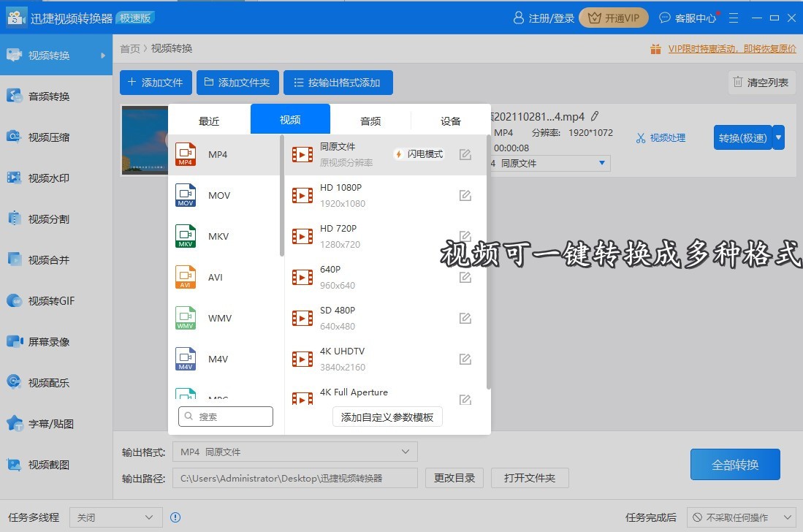Open the 音频转换 sidebar section

click(56, 96)
